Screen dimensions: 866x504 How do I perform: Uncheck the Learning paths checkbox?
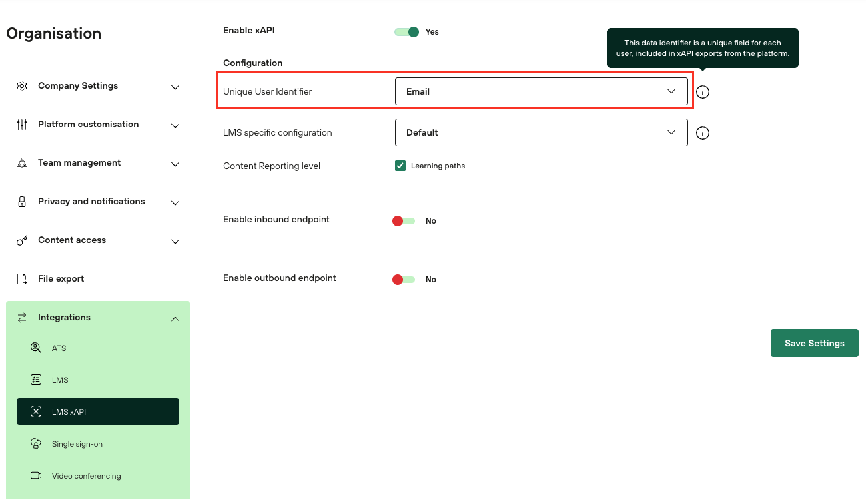pos(400,166)
